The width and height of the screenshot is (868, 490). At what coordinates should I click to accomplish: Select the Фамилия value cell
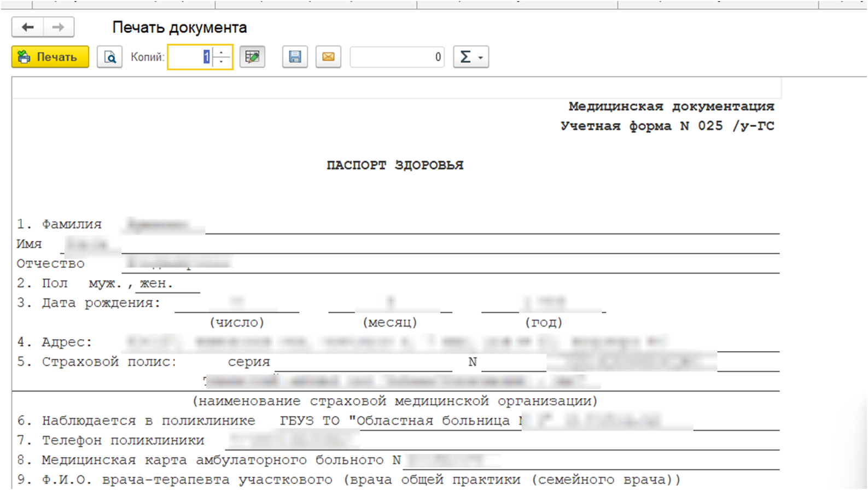point(164,224)
